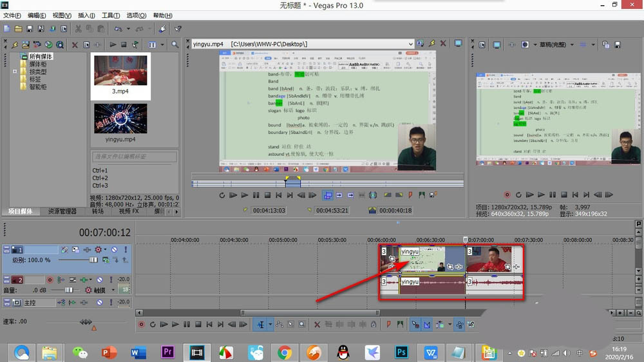Mute the master bus track
The height and width of the screenshot is (362, 644).
coord(99,303)
